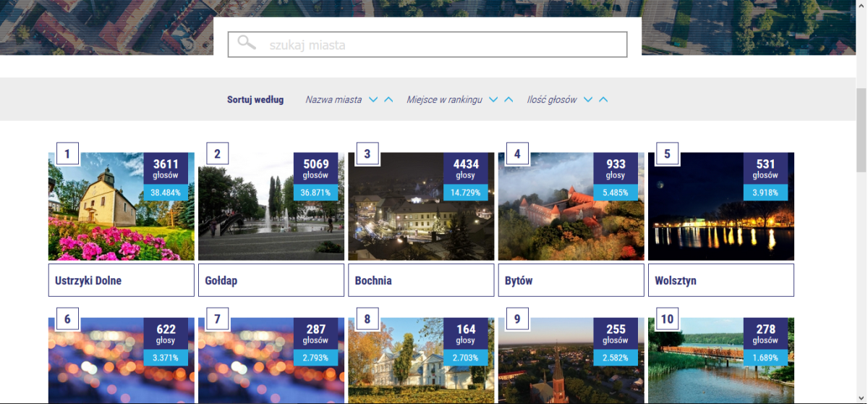This screenshot has width=868, height=404.
Task: Click the 2.793% percentage label
Action: 315,358
